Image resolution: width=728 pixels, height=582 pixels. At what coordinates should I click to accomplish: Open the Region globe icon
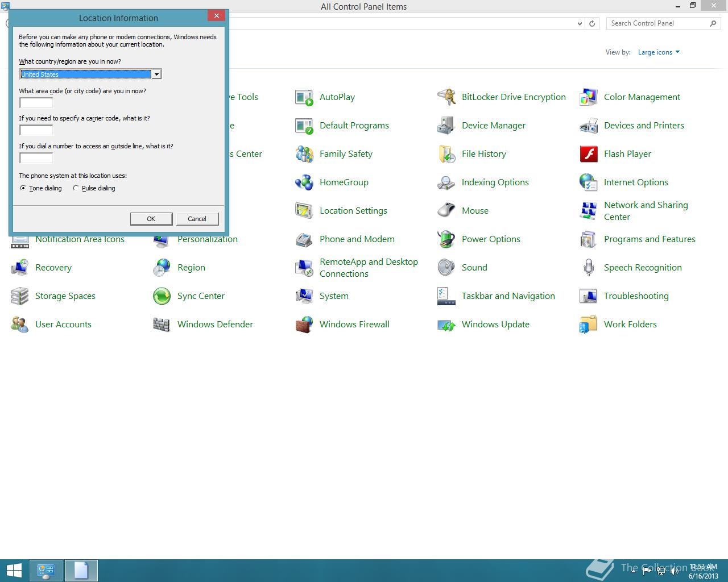162,268
